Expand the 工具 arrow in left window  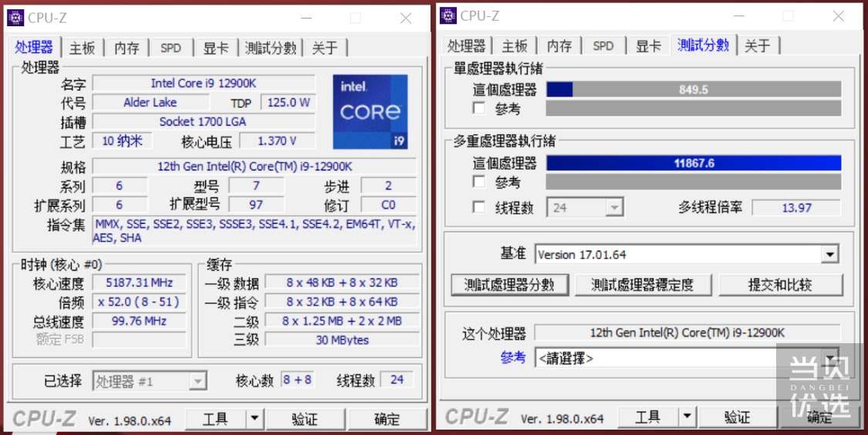coord(255,419)
